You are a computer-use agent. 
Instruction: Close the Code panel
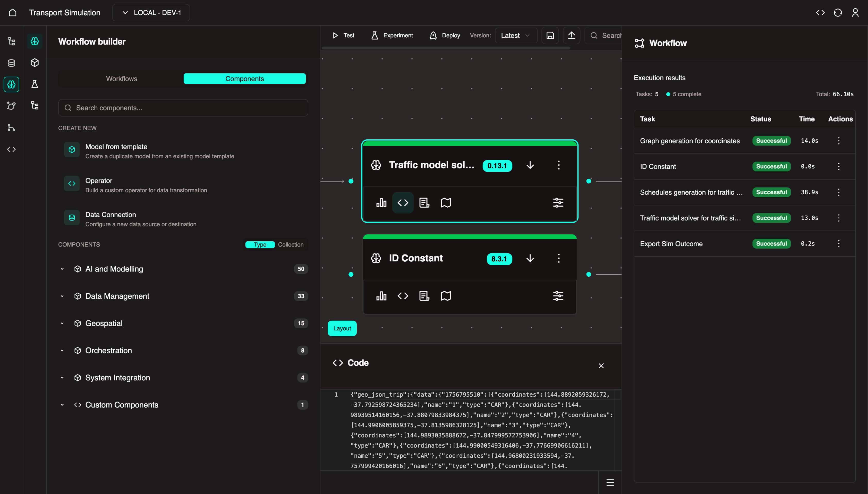pos(601,366)
